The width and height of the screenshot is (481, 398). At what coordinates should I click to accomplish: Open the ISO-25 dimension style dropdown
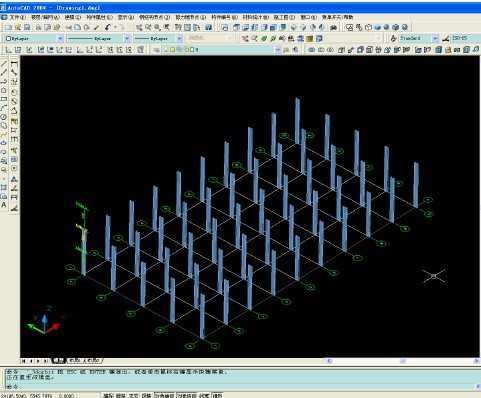click(x=465, y=39)
